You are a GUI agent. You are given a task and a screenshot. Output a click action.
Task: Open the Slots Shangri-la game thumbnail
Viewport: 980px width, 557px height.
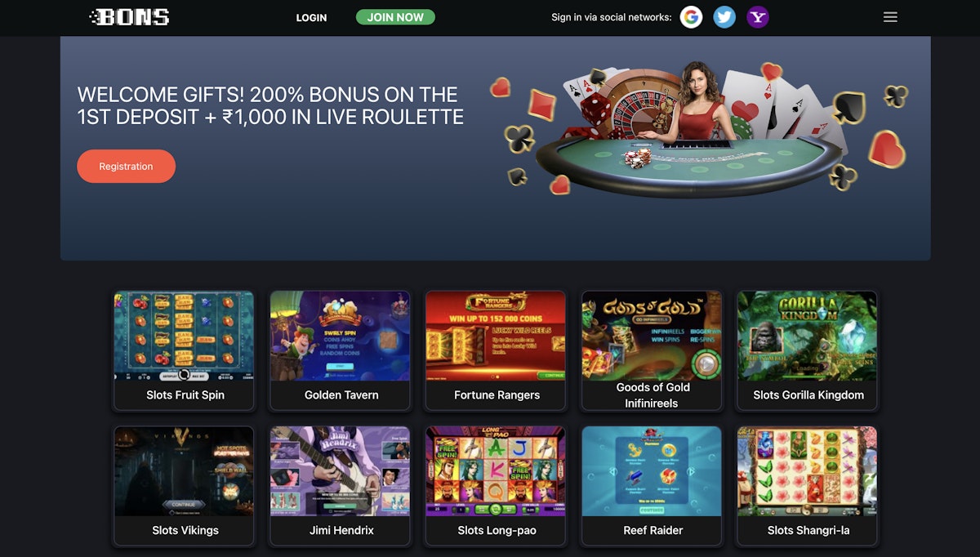coord(808,471)
